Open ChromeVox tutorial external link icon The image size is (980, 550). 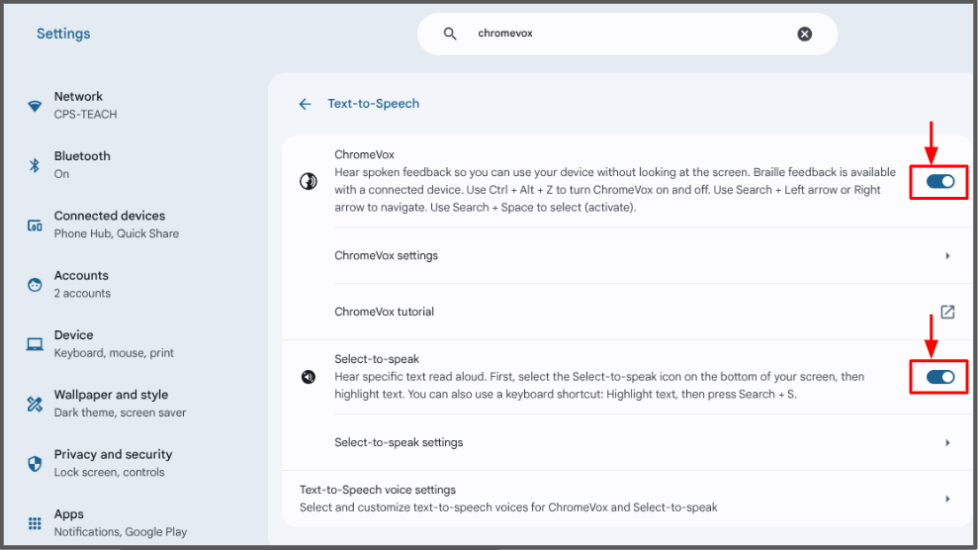point(947,312)
